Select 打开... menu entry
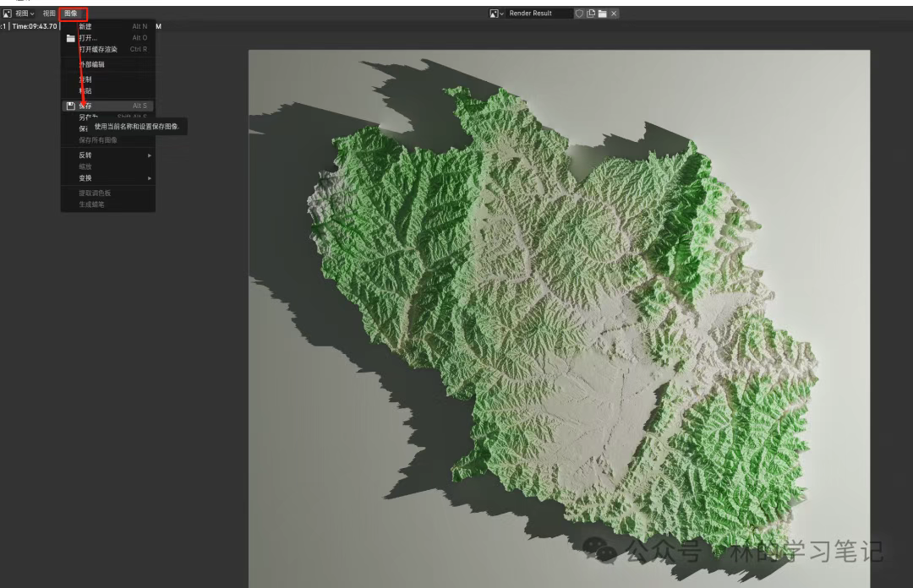The image size is (913, 588). point(88,38)
